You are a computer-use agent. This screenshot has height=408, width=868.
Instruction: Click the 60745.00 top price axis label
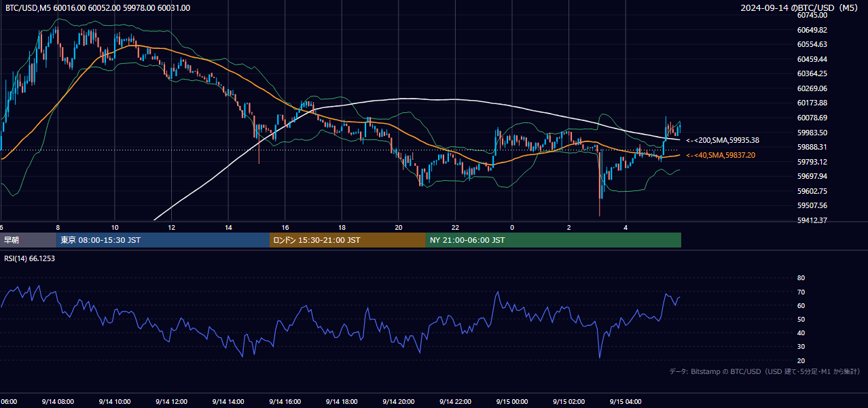(x=812, y=15)
